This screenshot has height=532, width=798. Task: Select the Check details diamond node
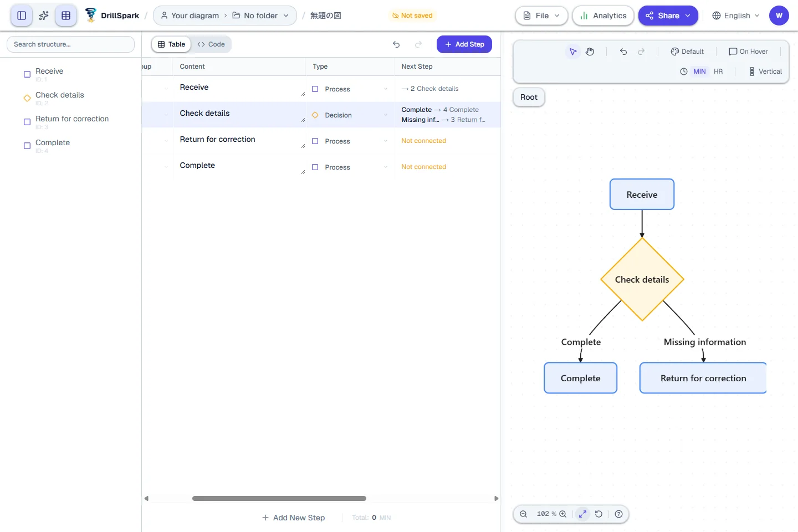pyautogui.click(x=642, y=279)
